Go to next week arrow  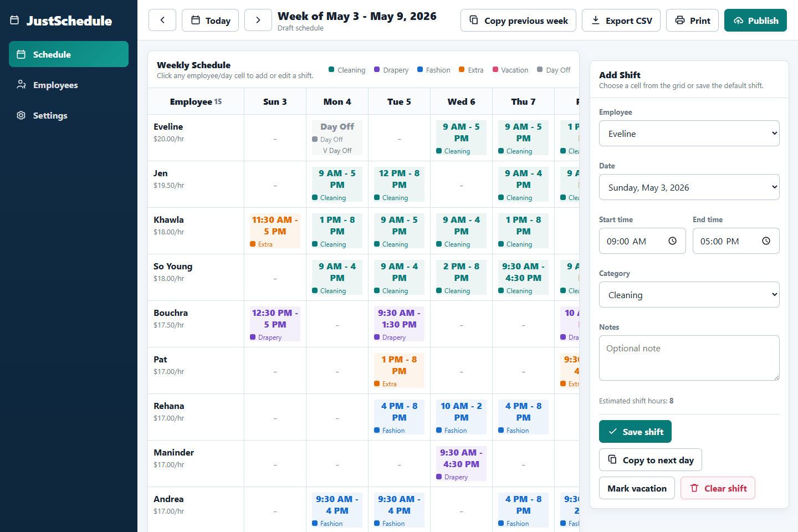(x=258, y=20)
